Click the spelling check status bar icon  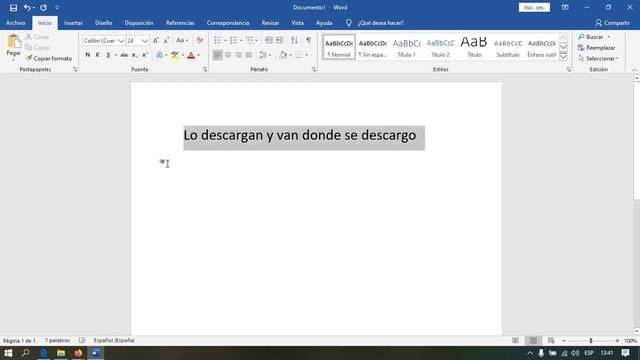(82, 340)
